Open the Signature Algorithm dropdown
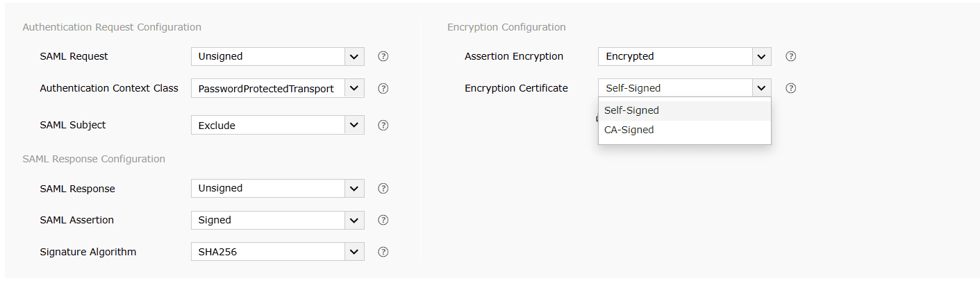This screenshot has width=980, height=290. [x=278, y=252]
